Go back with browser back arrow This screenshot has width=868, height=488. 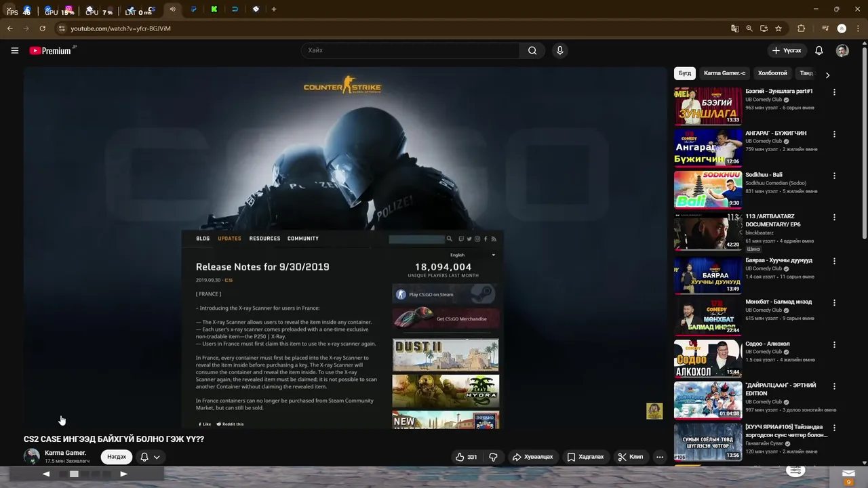tap(10, 28)
